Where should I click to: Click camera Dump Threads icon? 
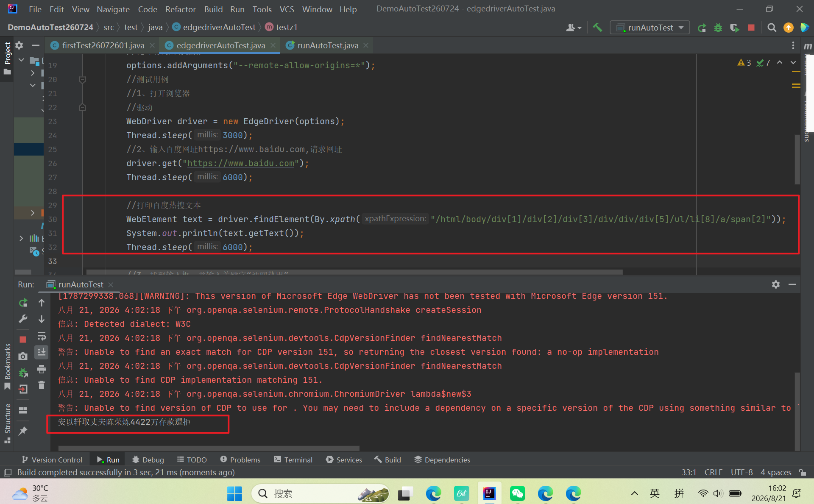click(x=23, y=356)
